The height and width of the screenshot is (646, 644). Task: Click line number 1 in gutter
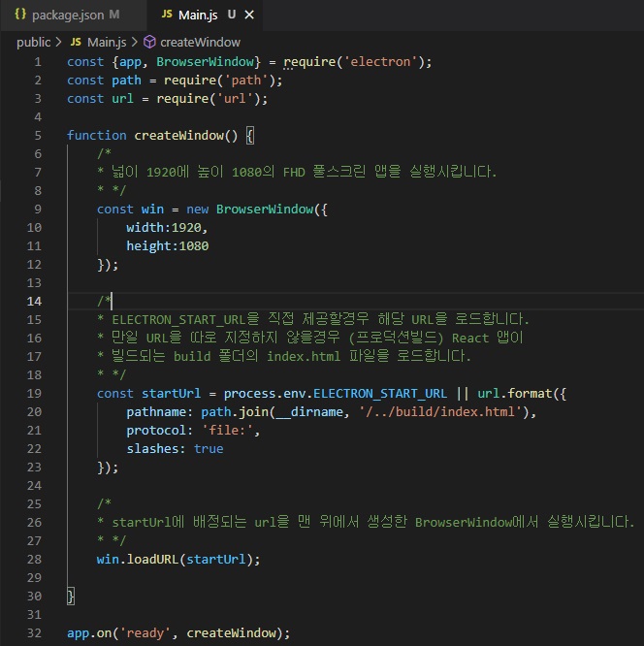pyautogui.click(x=38, y=62)
